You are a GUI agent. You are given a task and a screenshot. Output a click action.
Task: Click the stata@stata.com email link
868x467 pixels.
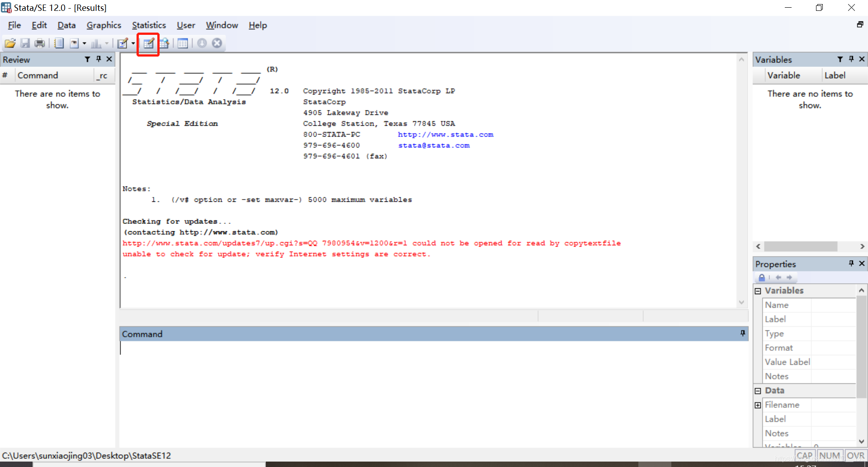click(434, 145)
